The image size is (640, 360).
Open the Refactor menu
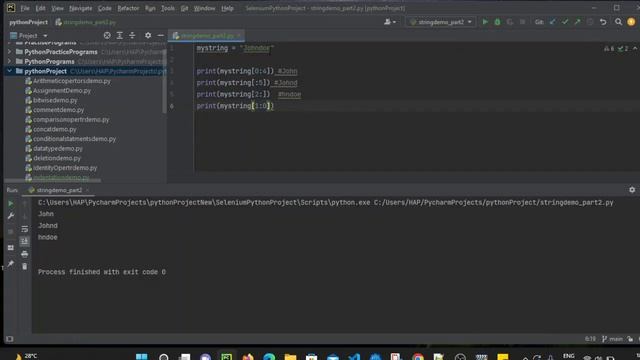pos(128,8)
